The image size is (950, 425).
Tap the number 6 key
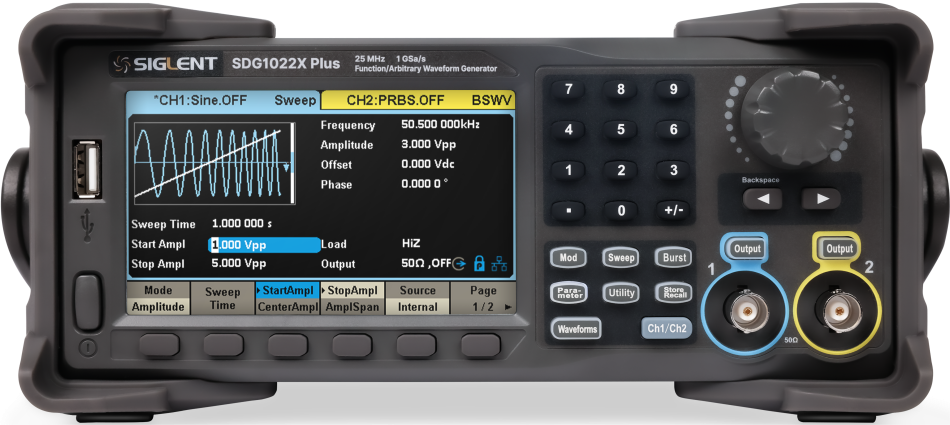673,130
